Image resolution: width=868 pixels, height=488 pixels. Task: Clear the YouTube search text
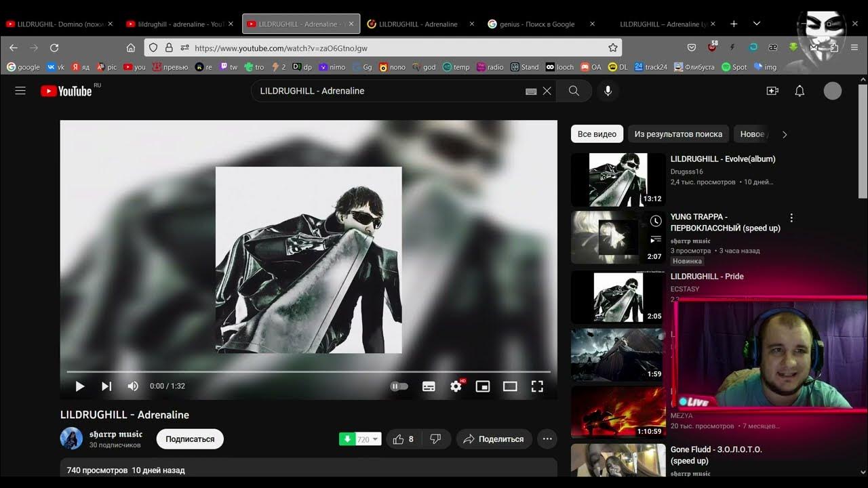(x=547, y=91)
